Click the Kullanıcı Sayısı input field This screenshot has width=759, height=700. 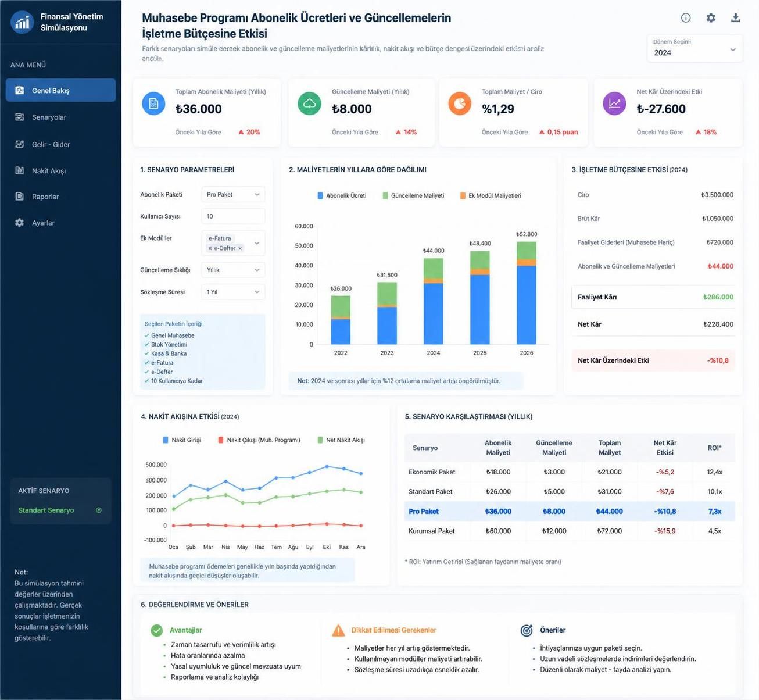[233, 216]
